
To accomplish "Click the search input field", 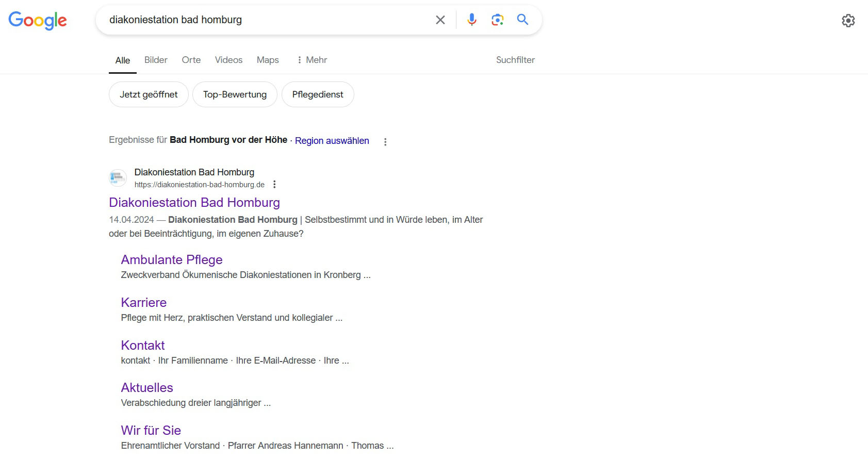I will click(268, 20).
